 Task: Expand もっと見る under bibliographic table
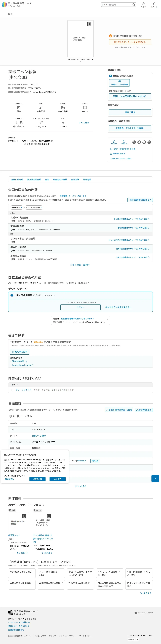click(x=80, y=486)
